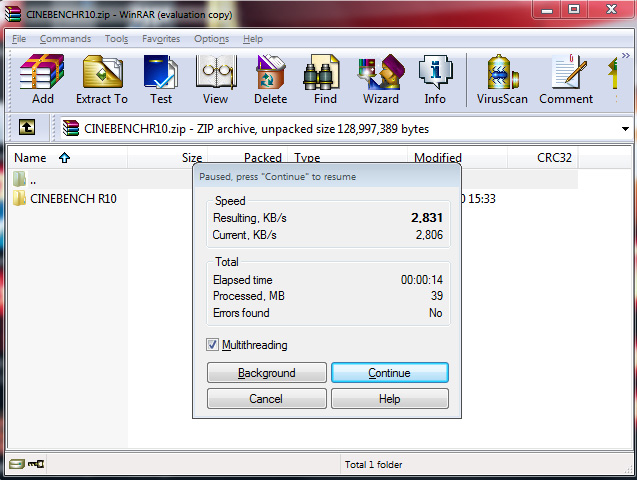Click the Resulting KB/s value 2,831

click(x=427, y=218)
